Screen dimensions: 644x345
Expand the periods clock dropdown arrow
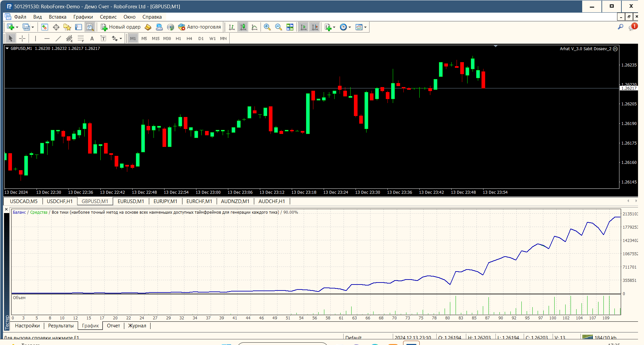350,27
